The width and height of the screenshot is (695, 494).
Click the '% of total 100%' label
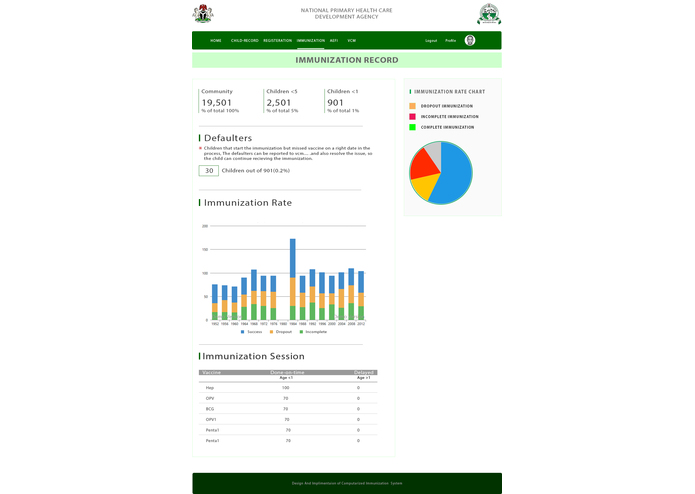(x=220, y=111)
